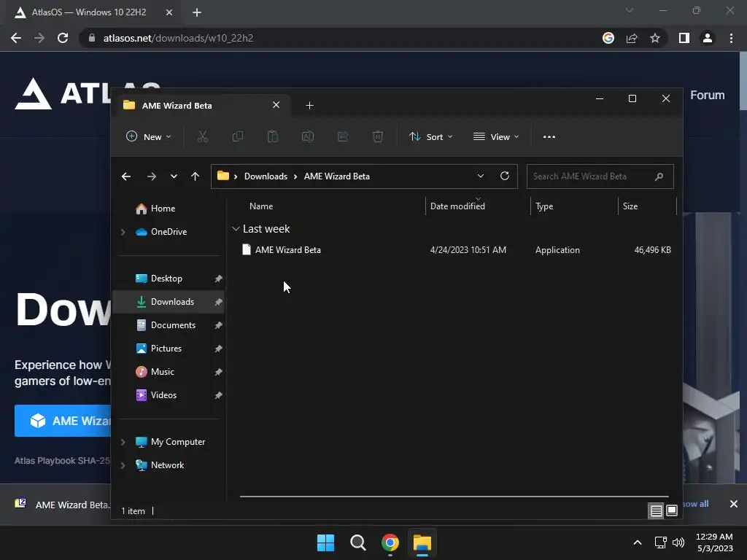Viewport: 747px width, 560px height.
Task: Go forward in File Explorer navigation
Action: click(x=152, y=176)
